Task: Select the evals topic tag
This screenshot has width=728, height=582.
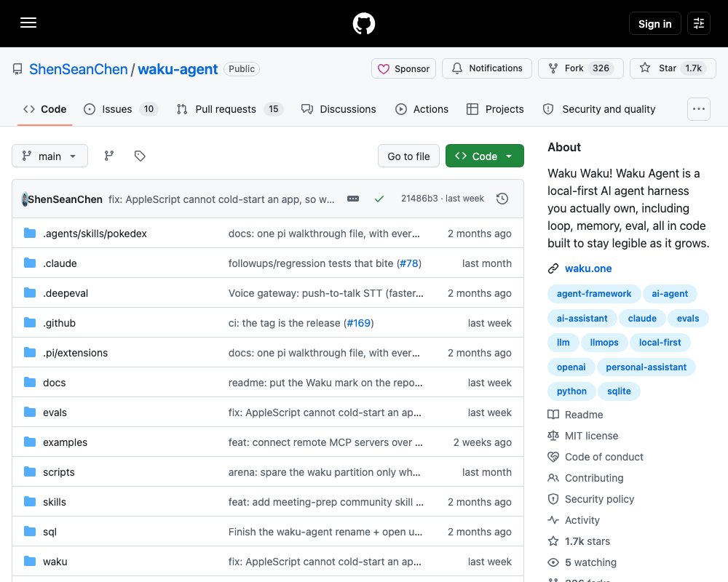Action: [688, 319]
